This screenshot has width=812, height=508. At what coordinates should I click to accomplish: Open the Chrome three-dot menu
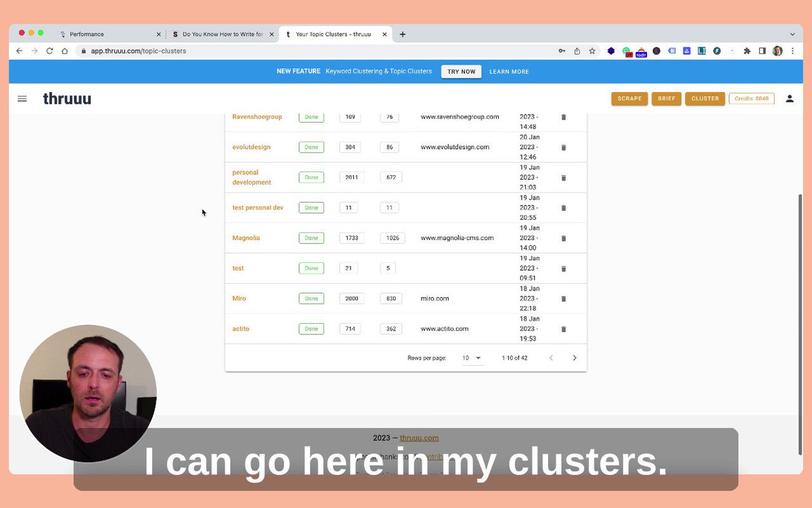point(792,51)
